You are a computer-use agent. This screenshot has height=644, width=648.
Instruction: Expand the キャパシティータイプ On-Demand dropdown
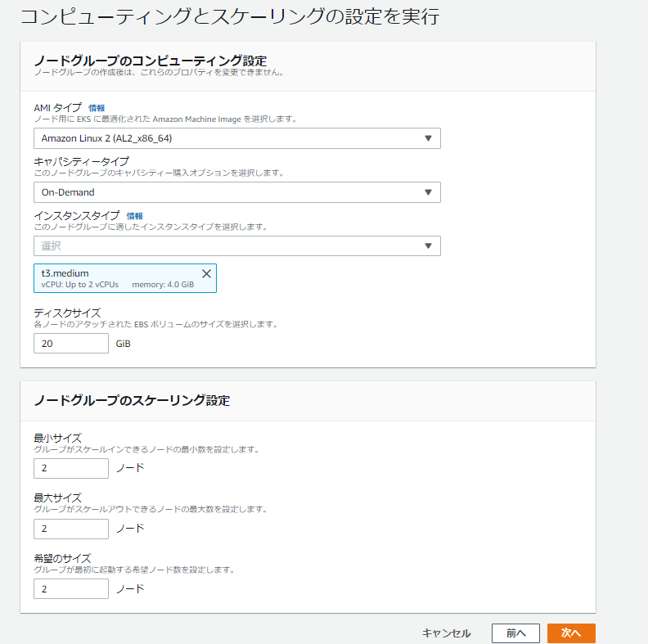428,192
